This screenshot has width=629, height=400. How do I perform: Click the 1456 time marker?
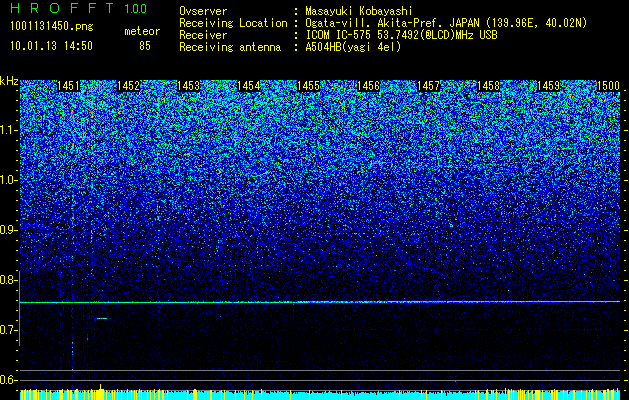tap(368, 86)
